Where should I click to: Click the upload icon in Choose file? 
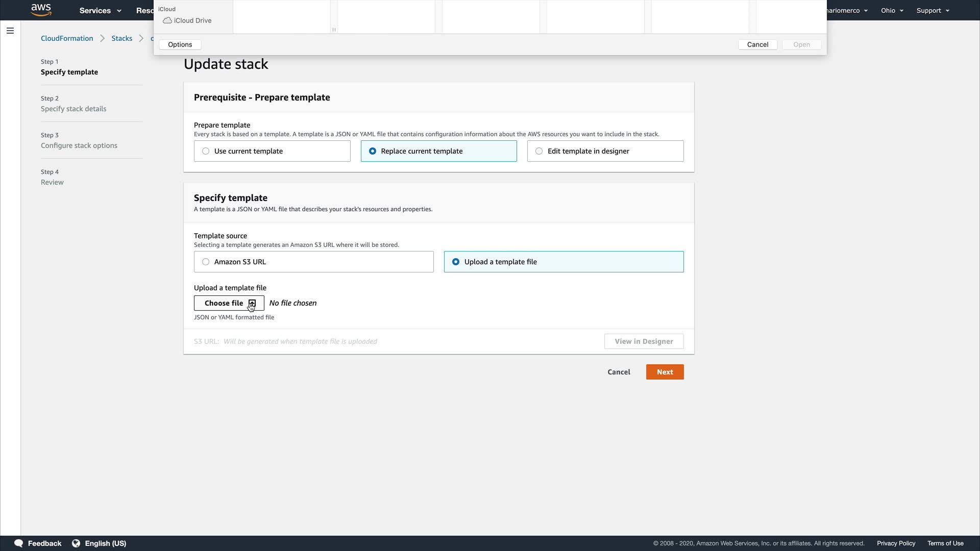pyautogui.click(x=252, y=303)
